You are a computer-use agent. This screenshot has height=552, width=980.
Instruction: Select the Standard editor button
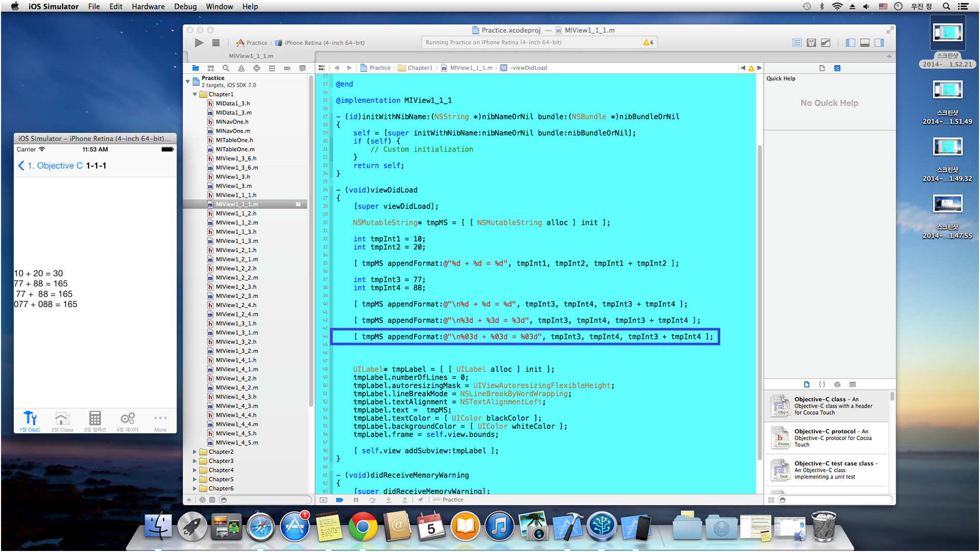click(797, 43)
